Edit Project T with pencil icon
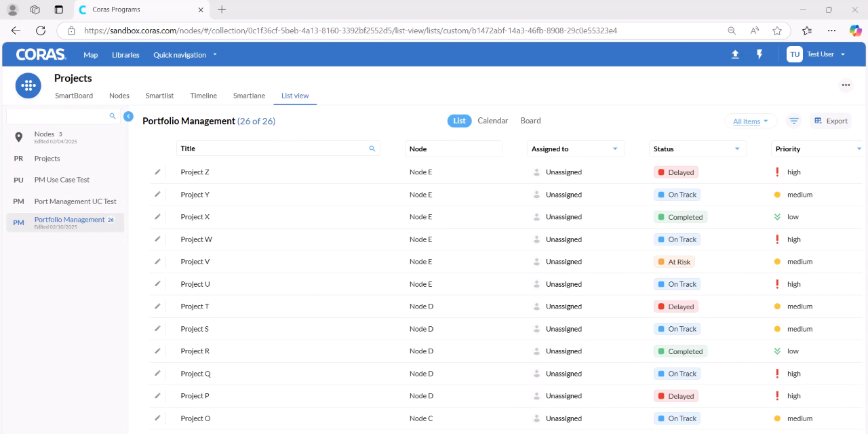Screen dimensions: 868x434 click(x=157, y=306)
